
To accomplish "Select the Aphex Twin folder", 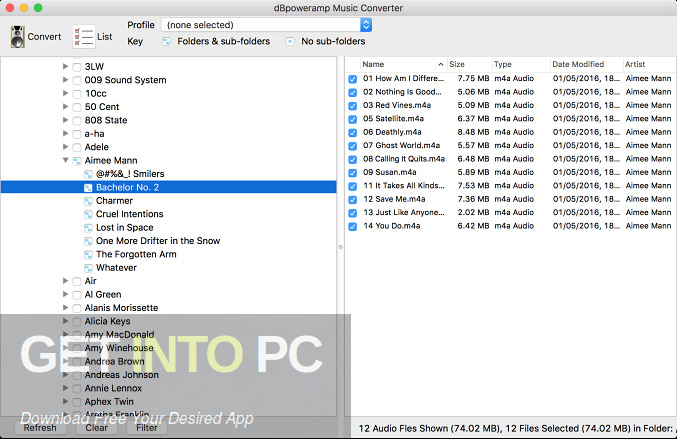I will pyautogui.click(x=109, y=401).
